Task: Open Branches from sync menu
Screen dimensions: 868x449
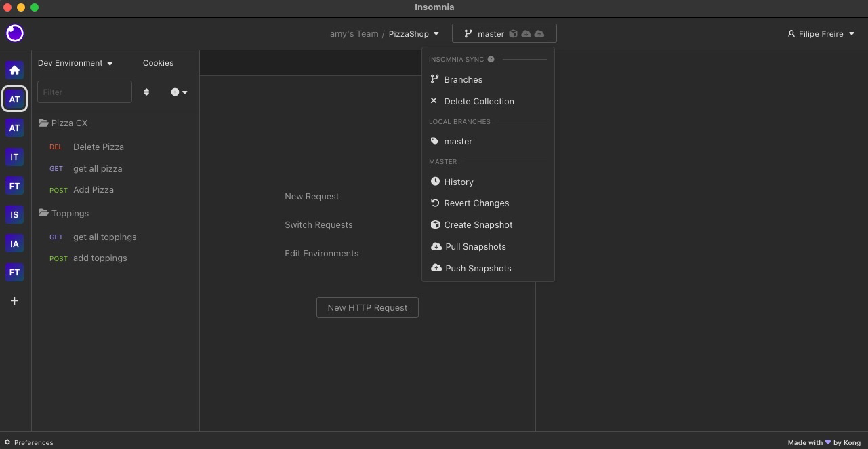Action: tap(488, 79)
